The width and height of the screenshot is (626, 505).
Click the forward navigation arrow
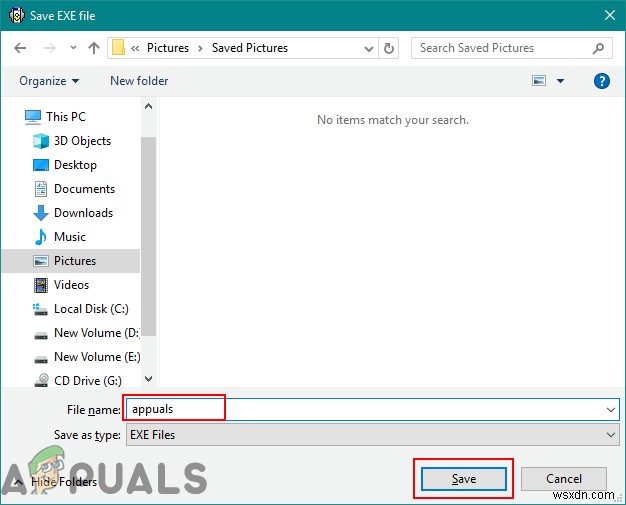coord(50,48)
